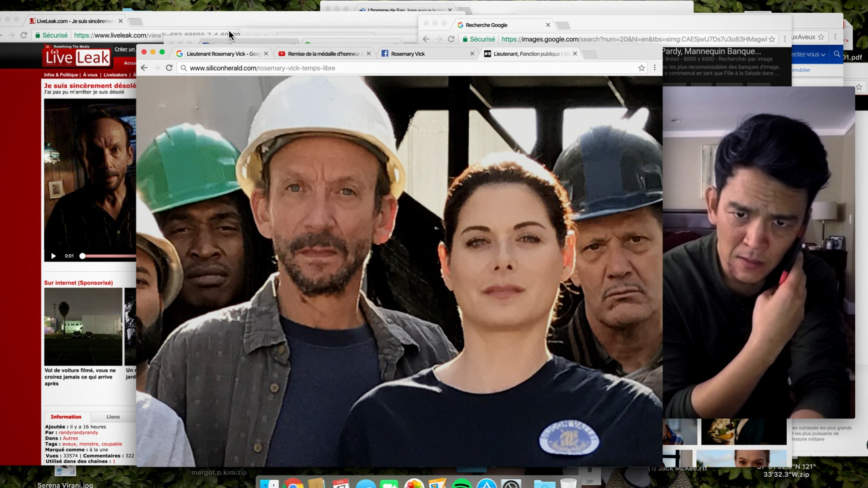The height and width of the screenshot is (488, 868).
Task: Go back in the Recherche Google window
Action: (x=426, y=39)
